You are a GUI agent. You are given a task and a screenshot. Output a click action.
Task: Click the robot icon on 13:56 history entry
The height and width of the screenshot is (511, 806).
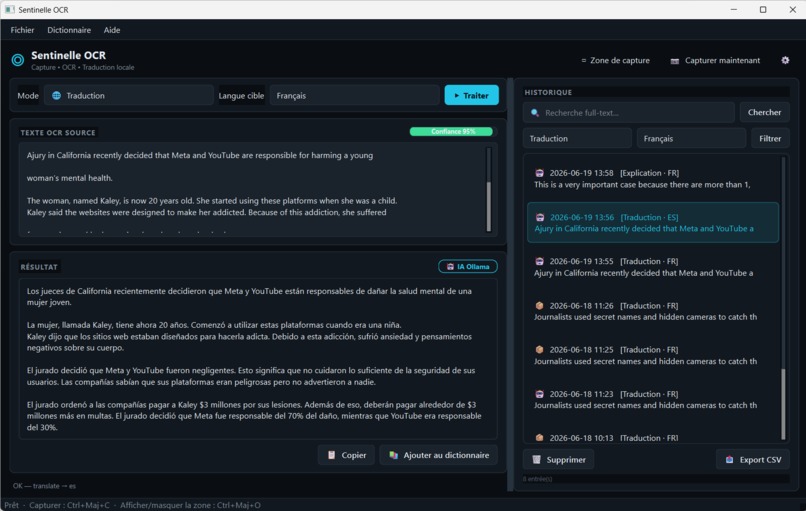click(x=540, y=217)
